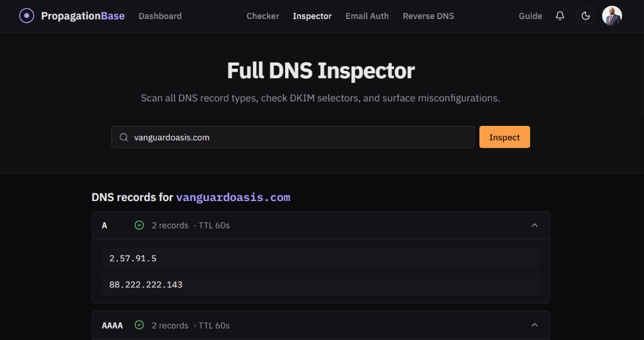Click the 2.57.91.5 A record row

321,258
